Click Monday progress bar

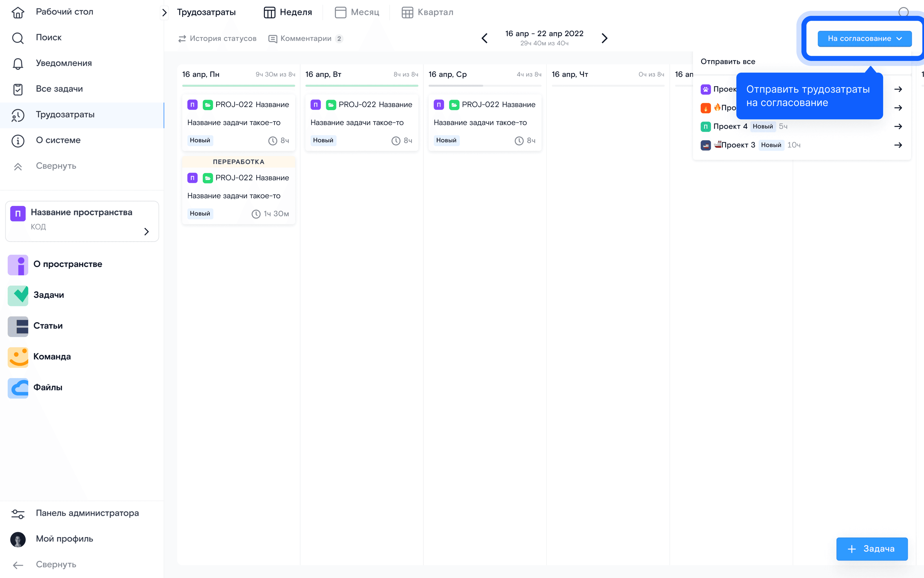(239, 86)
